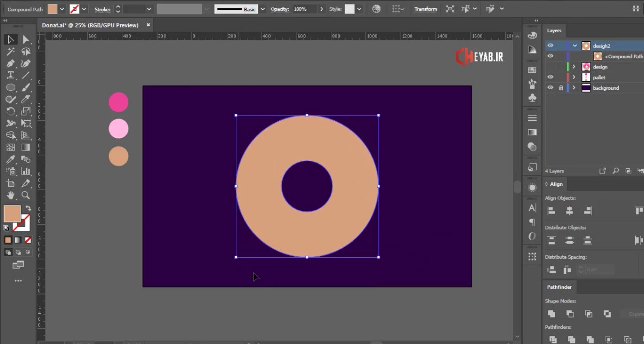Click the Fill swatch in control bar
Viewport: 644px width, 344px height.
(x=52, y=9)
